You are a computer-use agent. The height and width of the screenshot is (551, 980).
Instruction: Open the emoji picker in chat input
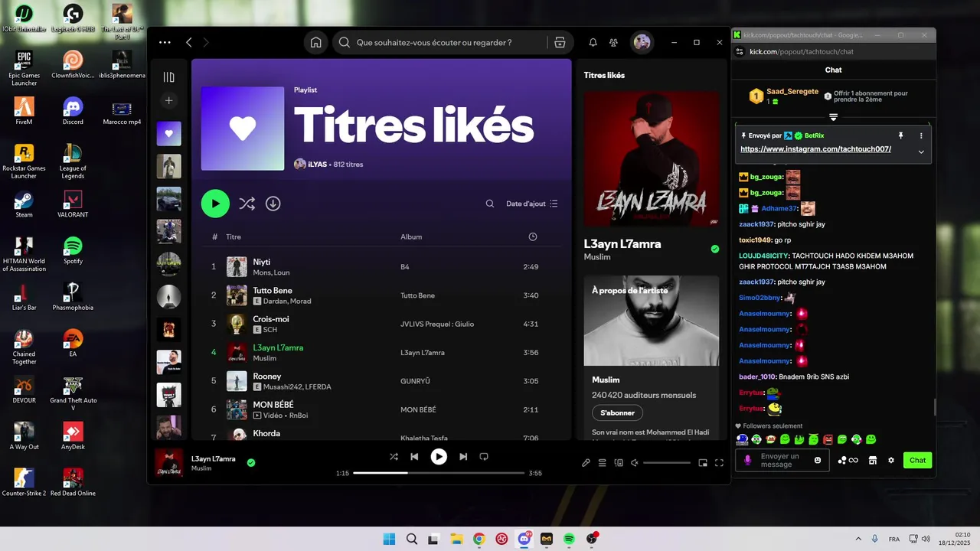[x=818, y=460]
